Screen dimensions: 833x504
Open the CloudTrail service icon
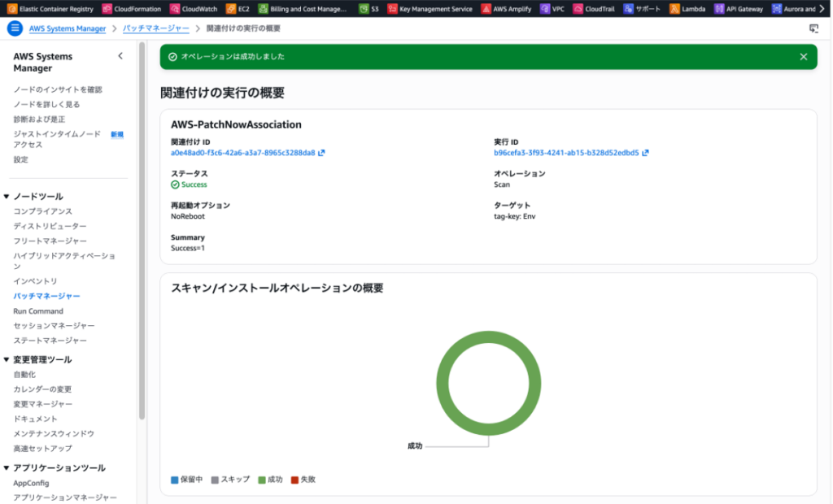pos(578,8)
